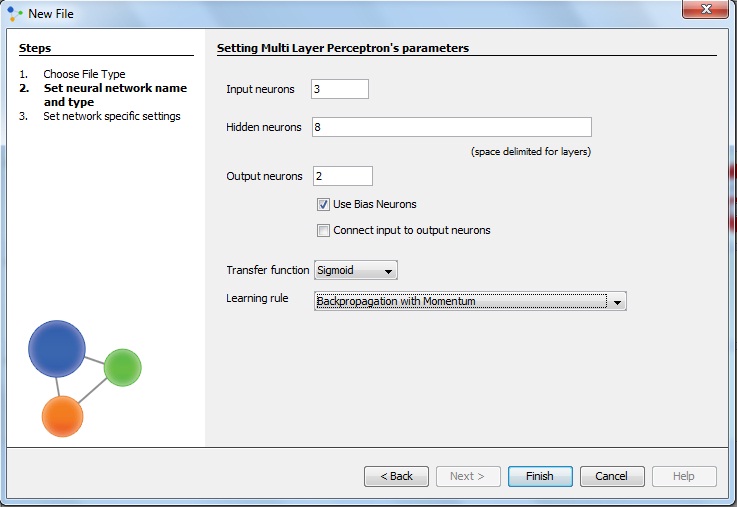Select the Backpropagation with Momentum combo box
Viewport: 737px width, 507px height.
(x=460, y=301)
